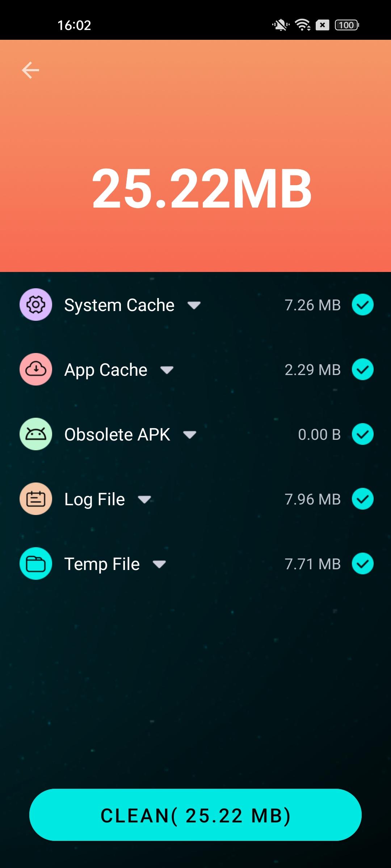Expand the System Cache dropdown arrow
The width and height of the screenshot is (391, 868).
pyautogui.click(x=194, y=305)
